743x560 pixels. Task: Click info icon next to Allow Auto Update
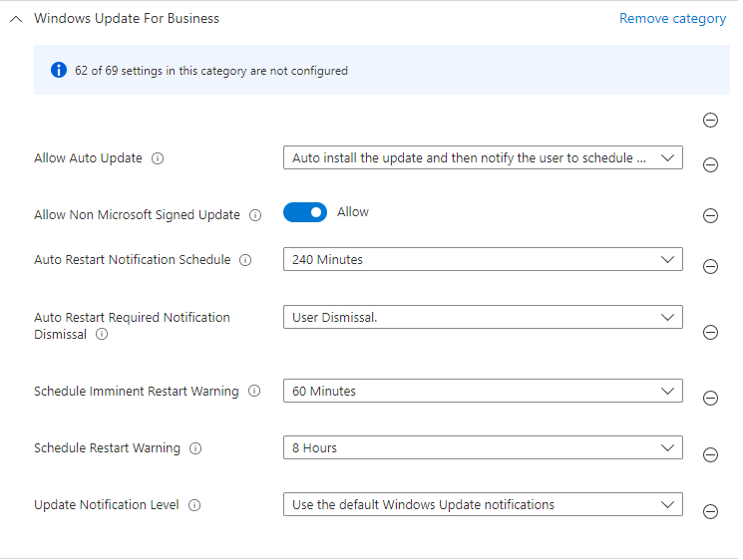pyautogui.click(x=158, y=158)
